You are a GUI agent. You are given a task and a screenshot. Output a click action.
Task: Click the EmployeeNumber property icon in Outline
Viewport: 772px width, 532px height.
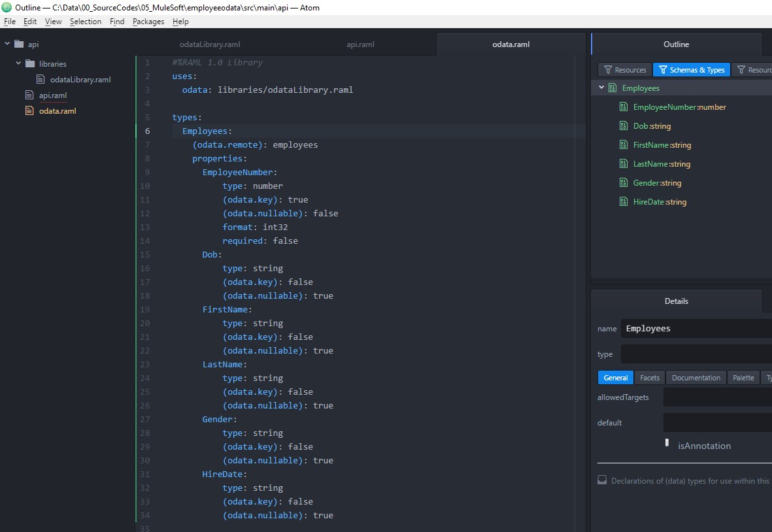[624, 107]
